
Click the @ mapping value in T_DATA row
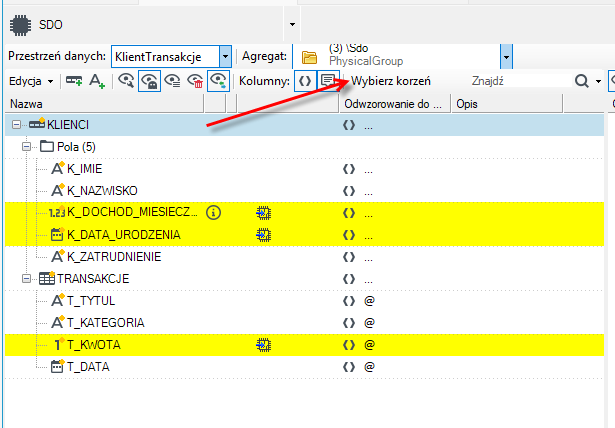pyautogui.click(x=369, y=367)
